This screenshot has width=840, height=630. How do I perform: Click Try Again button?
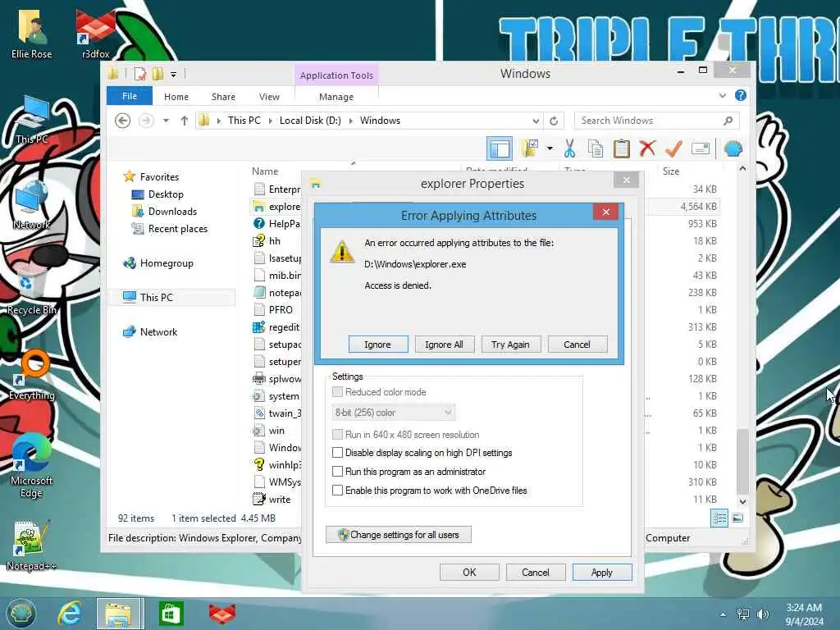pyautogui.click(x=510, y=345)
